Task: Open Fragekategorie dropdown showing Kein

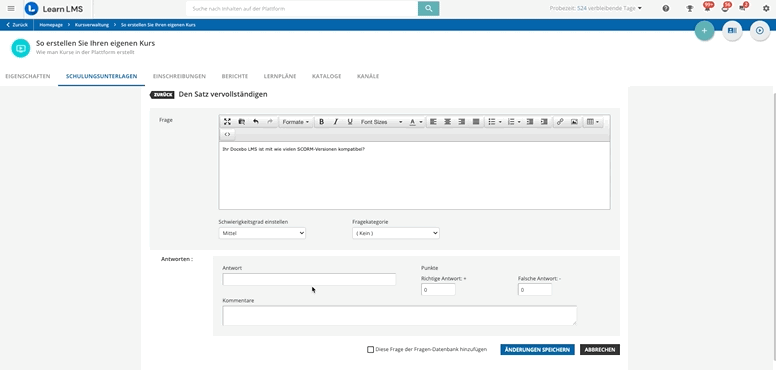Action: (x=396, y=233)
